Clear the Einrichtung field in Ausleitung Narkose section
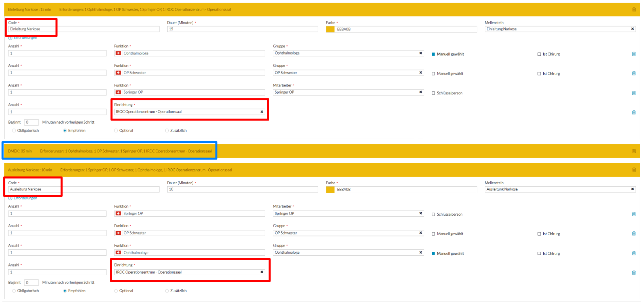 pyautogui.click(x=262, y=272)
